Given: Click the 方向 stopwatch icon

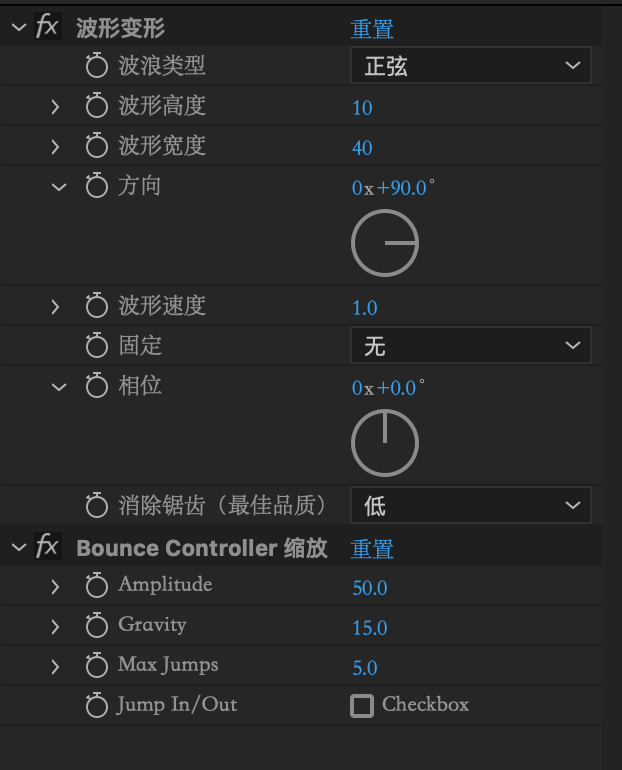Looking at the screenshot, I should click(96, 187).
